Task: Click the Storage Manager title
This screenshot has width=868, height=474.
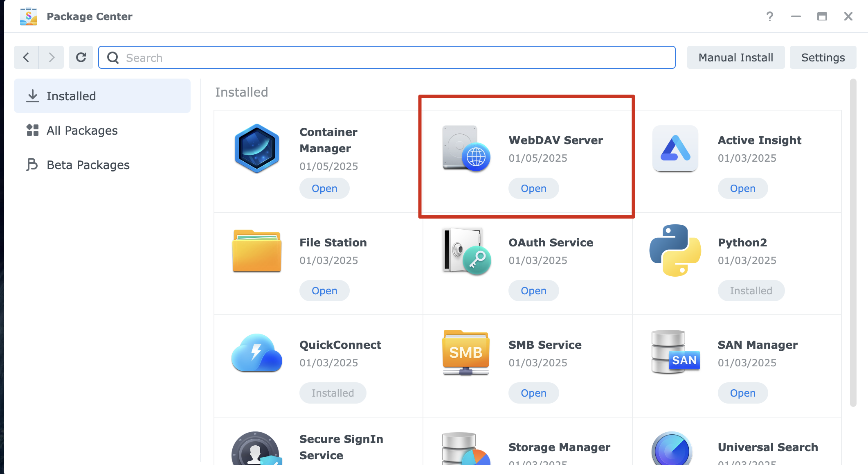Action: tap(559, 447)
